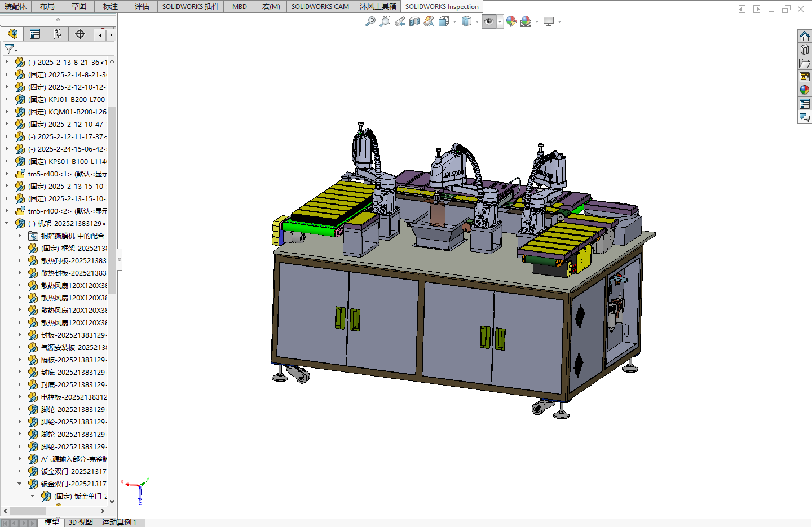Open the 评估 ribbon tab
The width and height of the screenshot is (812, 527).
(142, 6)
